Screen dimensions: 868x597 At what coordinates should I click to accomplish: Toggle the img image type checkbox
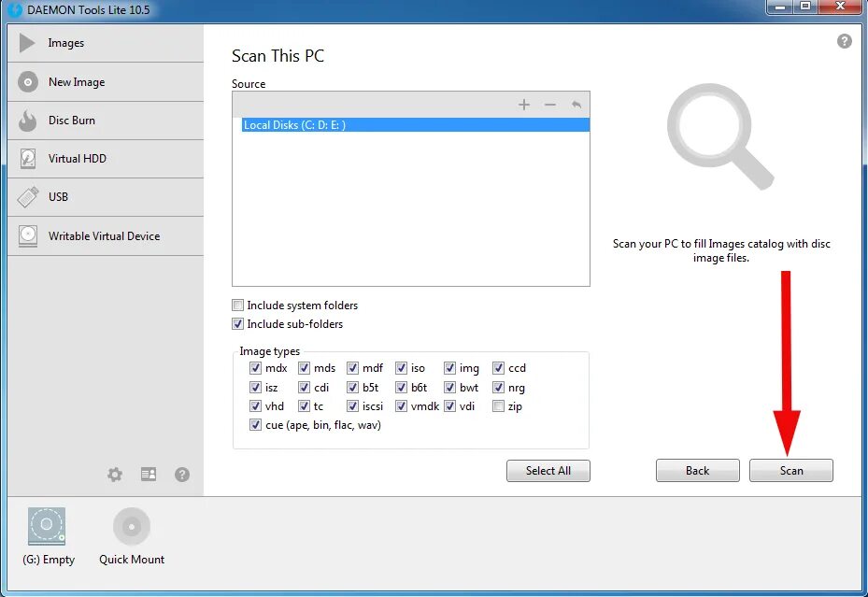[x=449, y=368]
